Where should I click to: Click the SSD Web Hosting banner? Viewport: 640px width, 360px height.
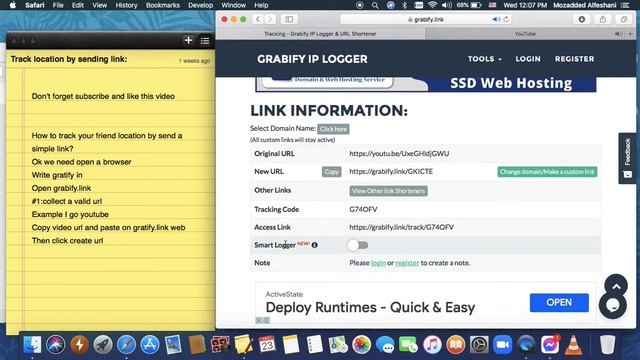(425, 84)
